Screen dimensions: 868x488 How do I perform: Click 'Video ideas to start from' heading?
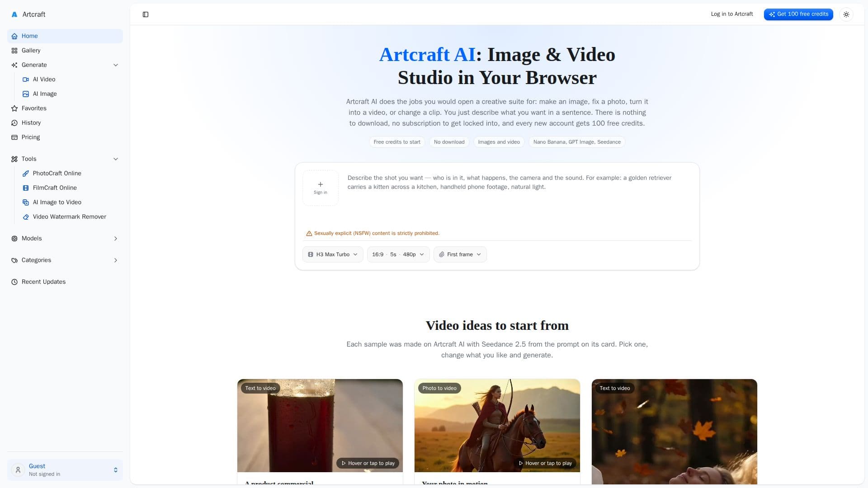(x=497, y=325)
